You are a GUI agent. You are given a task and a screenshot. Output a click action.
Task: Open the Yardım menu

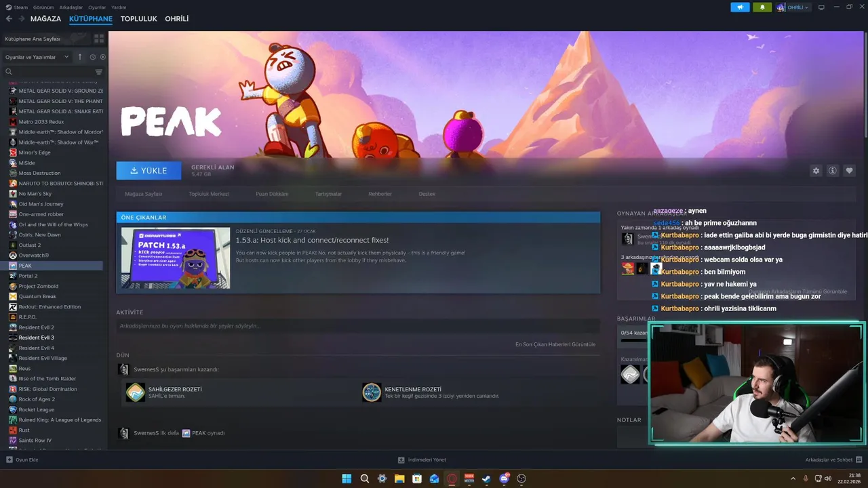coord(119,7)
